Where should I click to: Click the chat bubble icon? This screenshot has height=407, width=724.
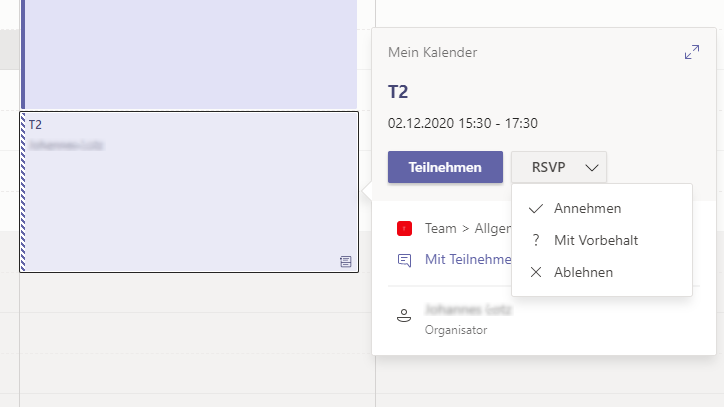(x=404, y=260)
